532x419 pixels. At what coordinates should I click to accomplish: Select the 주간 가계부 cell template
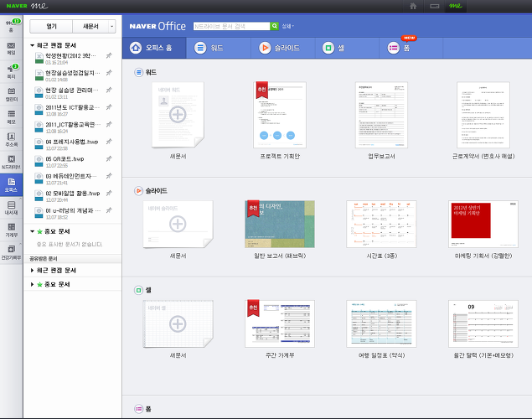(x=280, y=323)
